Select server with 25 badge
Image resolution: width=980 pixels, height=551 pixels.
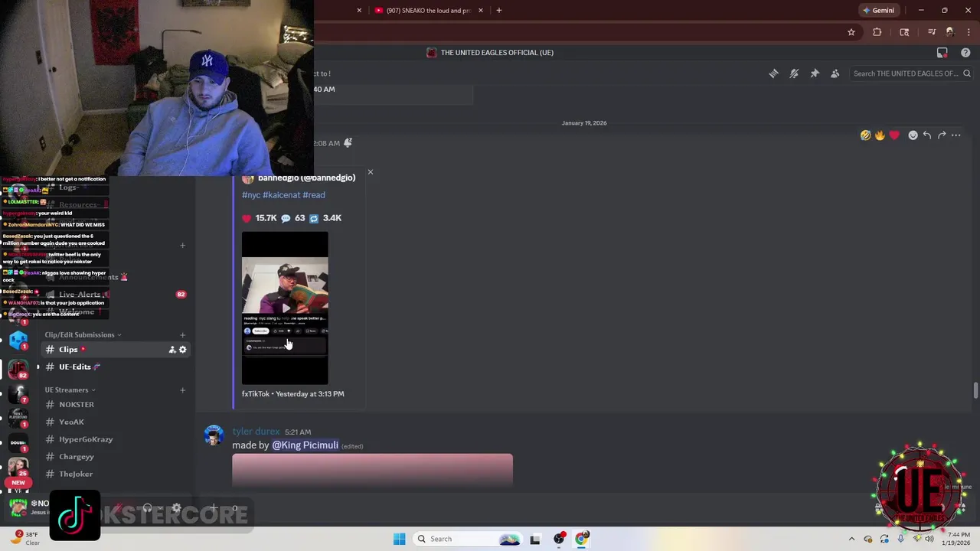pos(18,467)
